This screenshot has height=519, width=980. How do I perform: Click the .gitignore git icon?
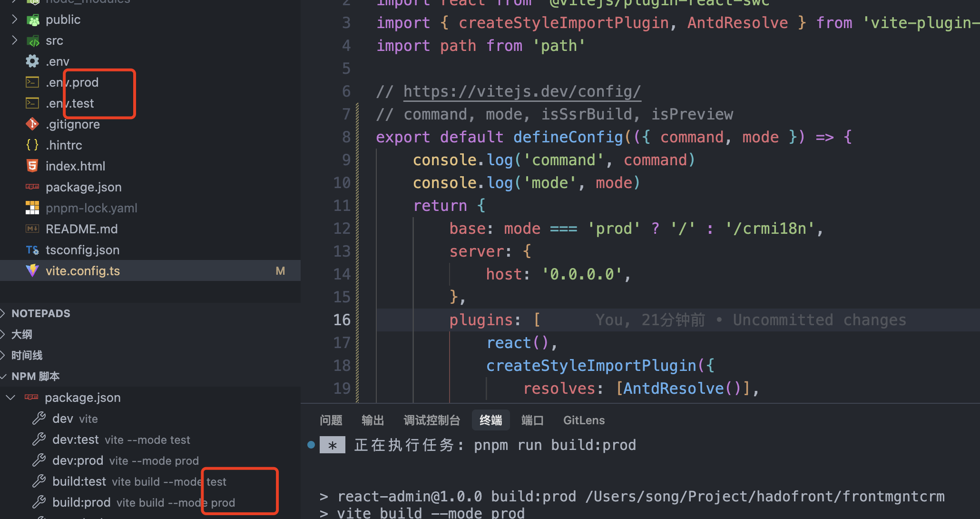(x=32, y=124)
